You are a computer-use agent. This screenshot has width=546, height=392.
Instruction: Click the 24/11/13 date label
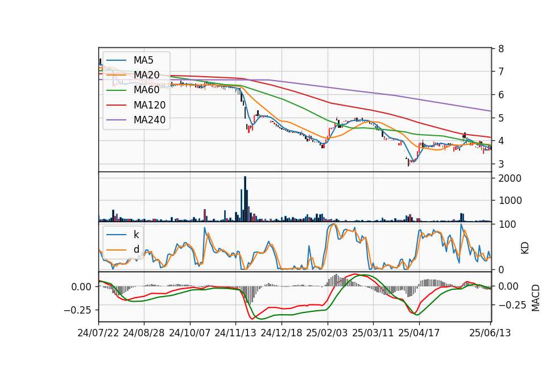[x=235, y=333]
